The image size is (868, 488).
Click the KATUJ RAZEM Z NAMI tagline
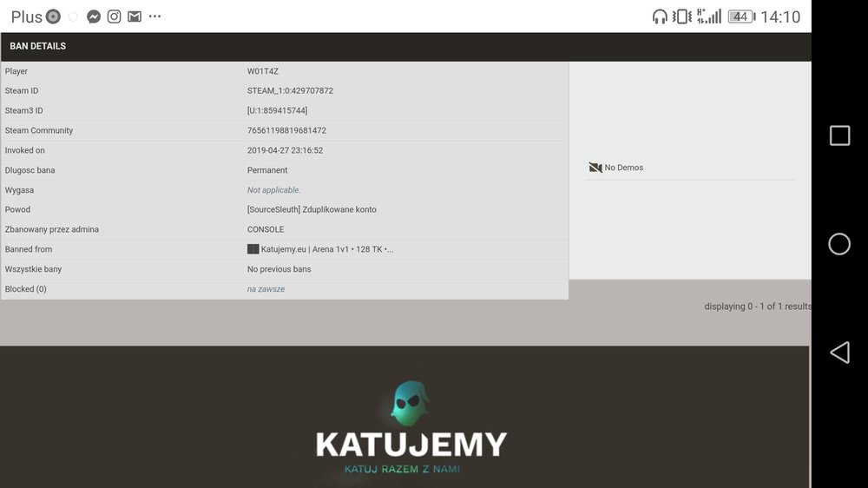point(402,469)
